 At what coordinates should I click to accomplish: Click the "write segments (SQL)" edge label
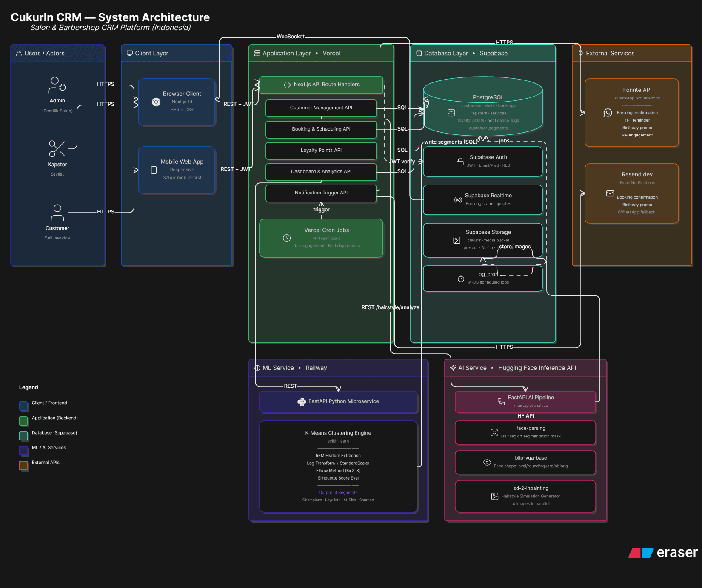[451, 142]
